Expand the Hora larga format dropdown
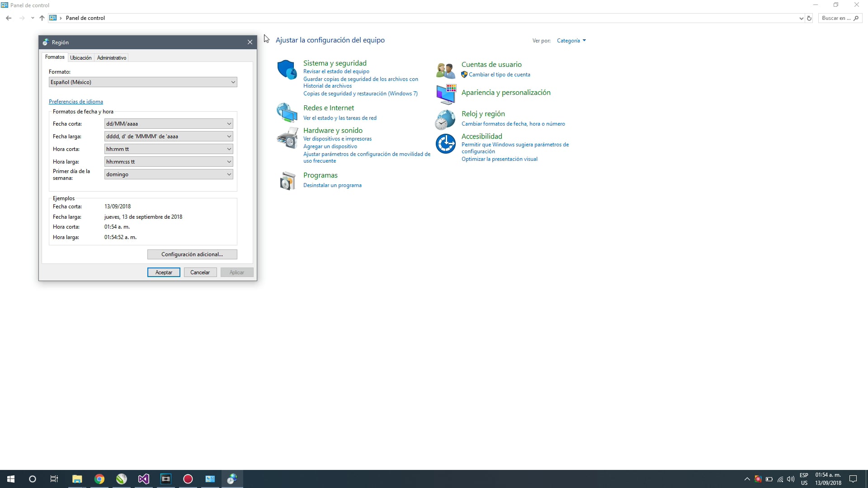868x488 pixels. (x=169, y=162)
